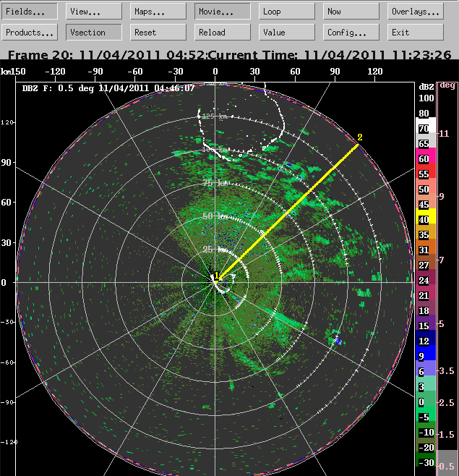Select the 9 deg elevation tilt

[442, 197]
